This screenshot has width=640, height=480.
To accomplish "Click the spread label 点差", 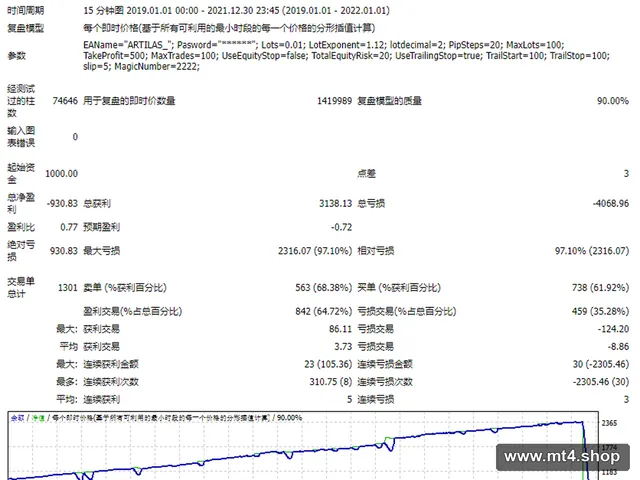I will (366, 173).
